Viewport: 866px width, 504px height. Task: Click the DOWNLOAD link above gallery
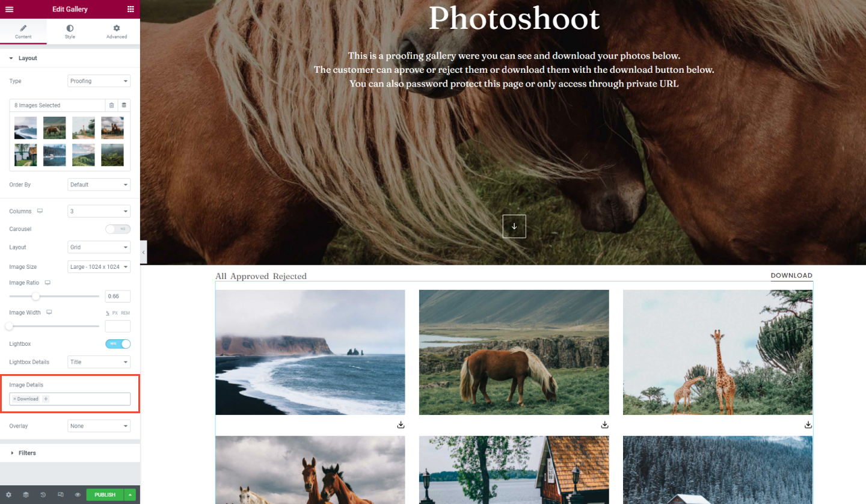coord(791,275)
